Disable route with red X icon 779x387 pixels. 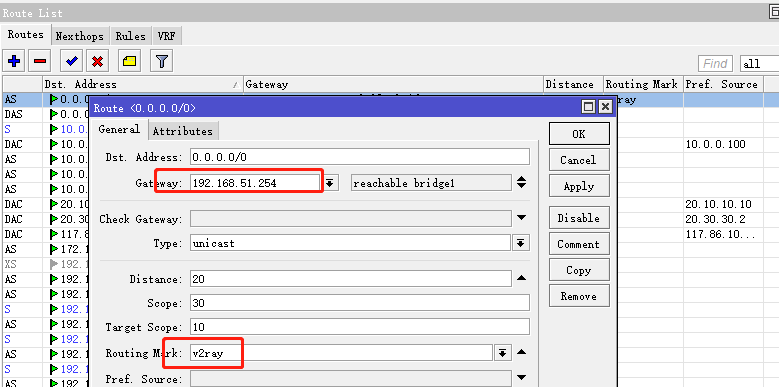[x=97, y=61]
